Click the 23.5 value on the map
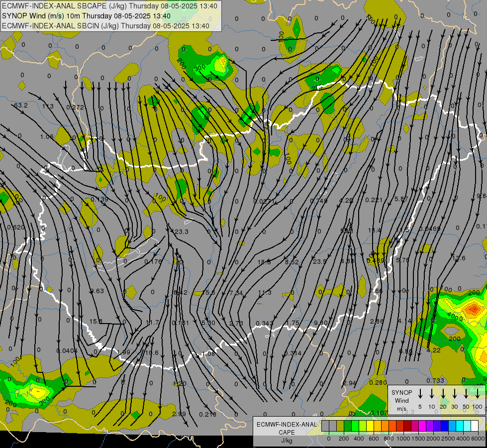 click(319, 261)
